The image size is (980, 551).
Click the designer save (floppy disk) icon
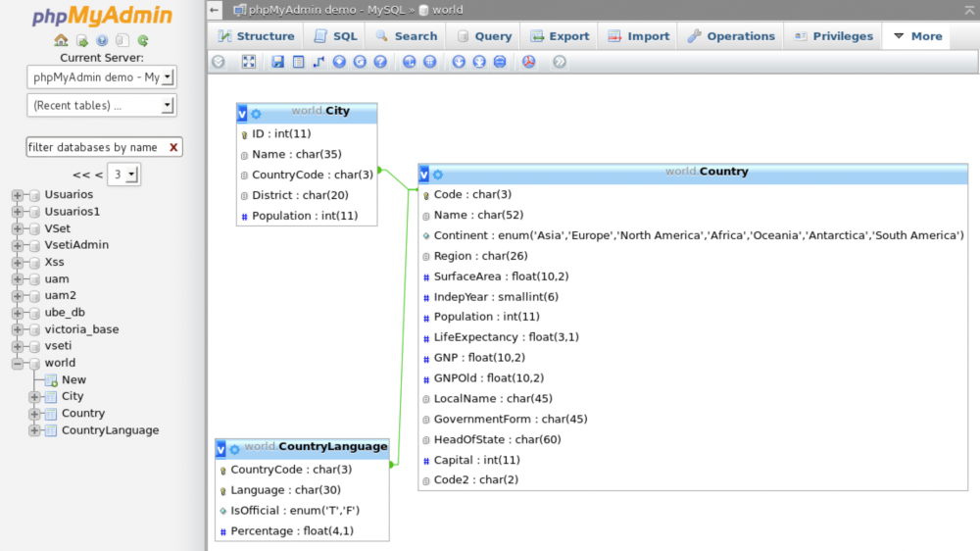[x=277, y=62]
